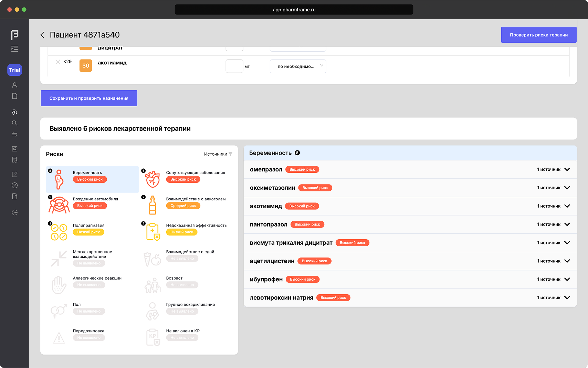Select Вождение автомобиля risk category

(92, 206)
